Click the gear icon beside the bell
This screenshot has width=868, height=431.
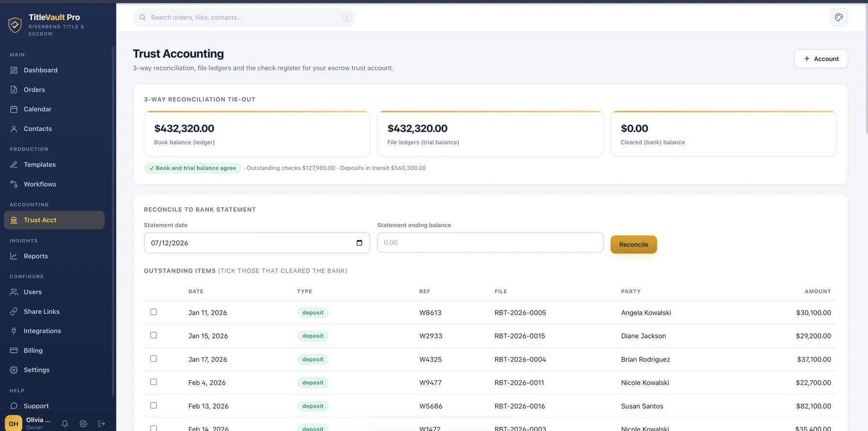pos(83,424)
